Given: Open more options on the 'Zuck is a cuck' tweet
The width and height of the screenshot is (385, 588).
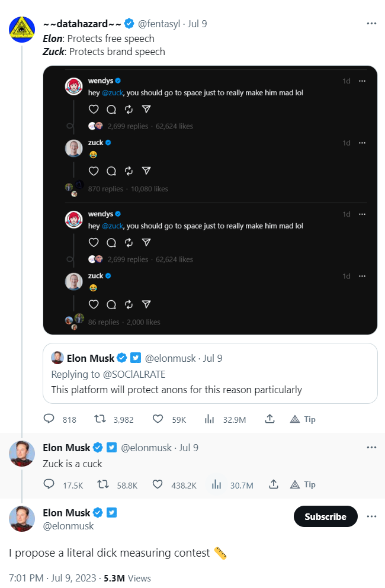Looking at the screenshot, I should [371, 447].
